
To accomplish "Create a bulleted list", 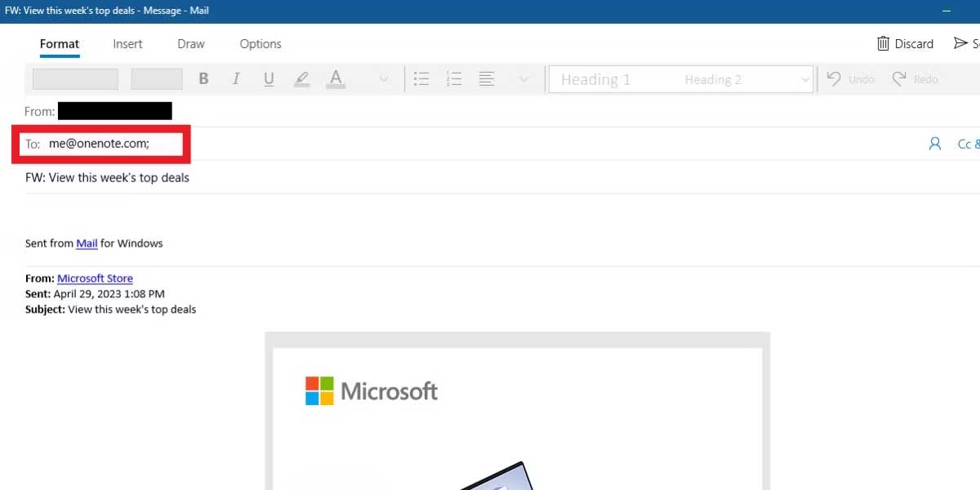I will (x=421, y=78).
